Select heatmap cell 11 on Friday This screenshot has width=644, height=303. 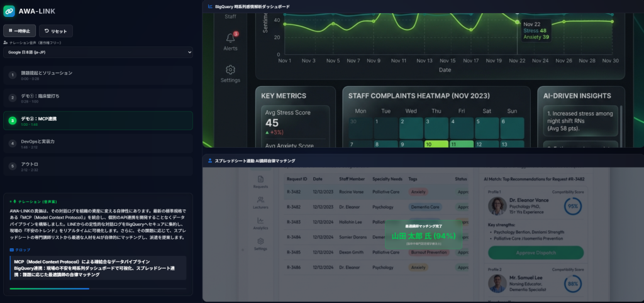(462, 144)
